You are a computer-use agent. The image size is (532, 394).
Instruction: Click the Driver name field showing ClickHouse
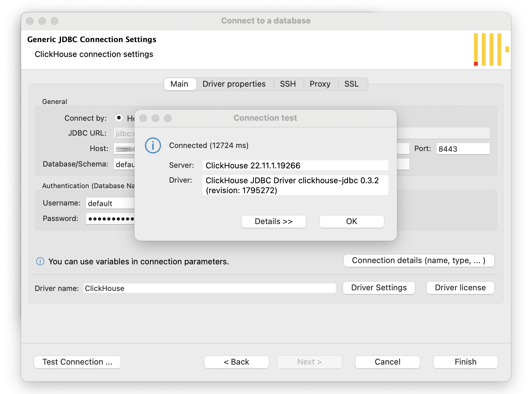coord(209,288)
